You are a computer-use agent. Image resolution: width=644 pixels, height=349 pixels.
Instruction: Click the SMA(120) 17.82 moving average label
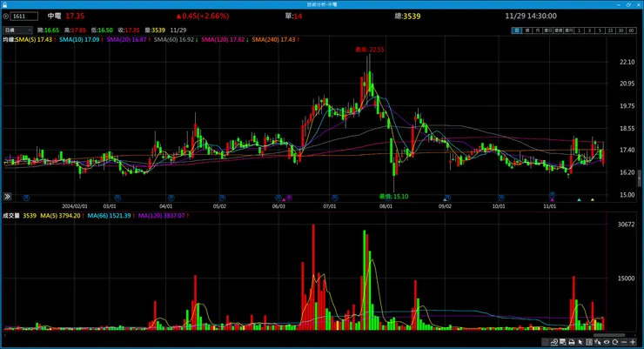pyautogui.click(x=223, y=40)
